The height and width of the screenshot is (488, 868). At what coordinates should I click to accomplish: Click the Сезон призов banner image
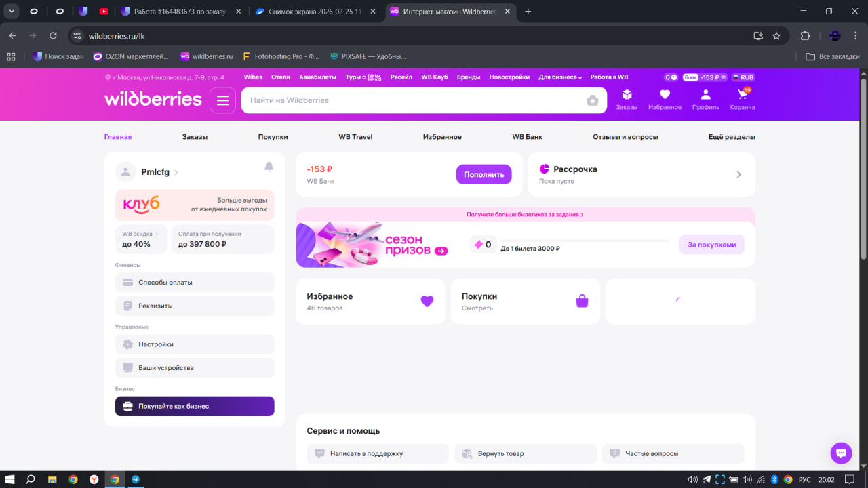tap(372, 245)
